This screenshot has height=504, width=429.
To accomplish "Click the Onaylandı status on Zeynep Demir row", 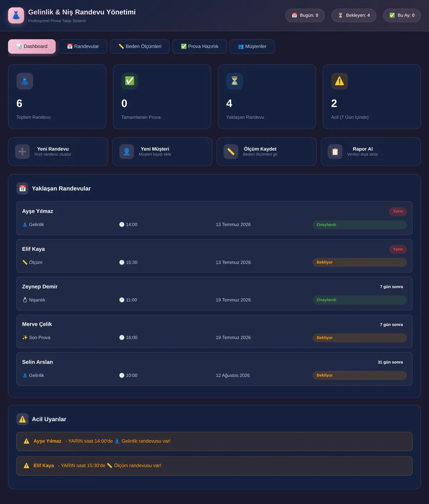I will pos(360,300).
